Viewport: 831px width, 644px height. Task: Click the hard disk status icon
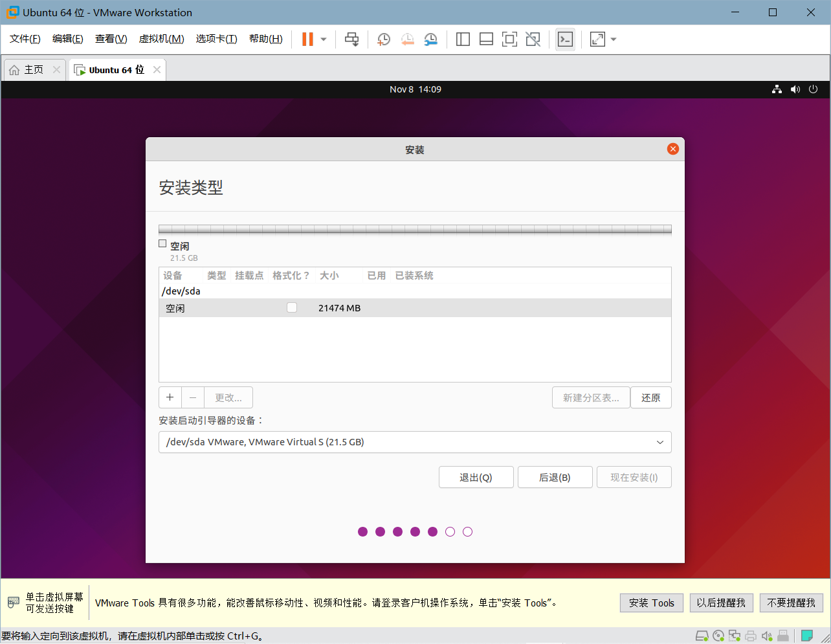tap(702, 636)
